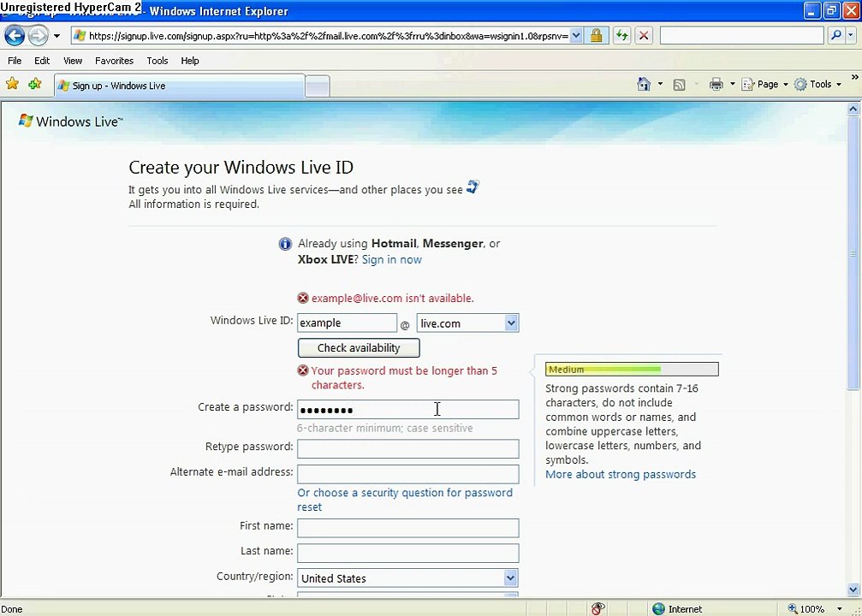
Task: Click the Windows Live ID 'example' field
Action: click(347, 323)
